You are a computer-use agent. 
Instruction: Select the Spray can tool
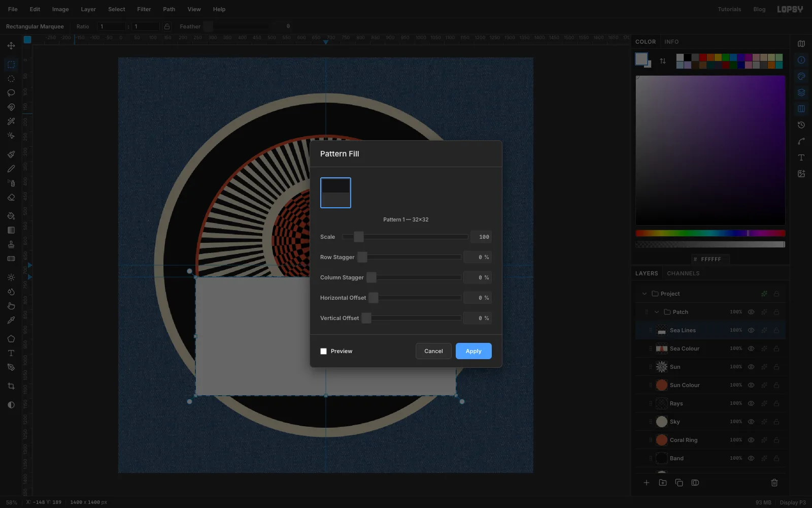click(x=11, y=183)
